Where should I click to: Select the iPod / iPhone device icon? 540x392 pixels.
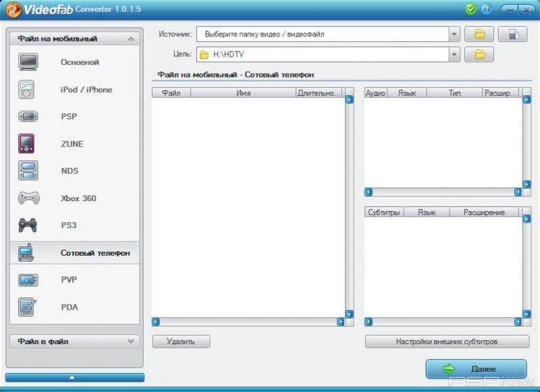[27, 89]
